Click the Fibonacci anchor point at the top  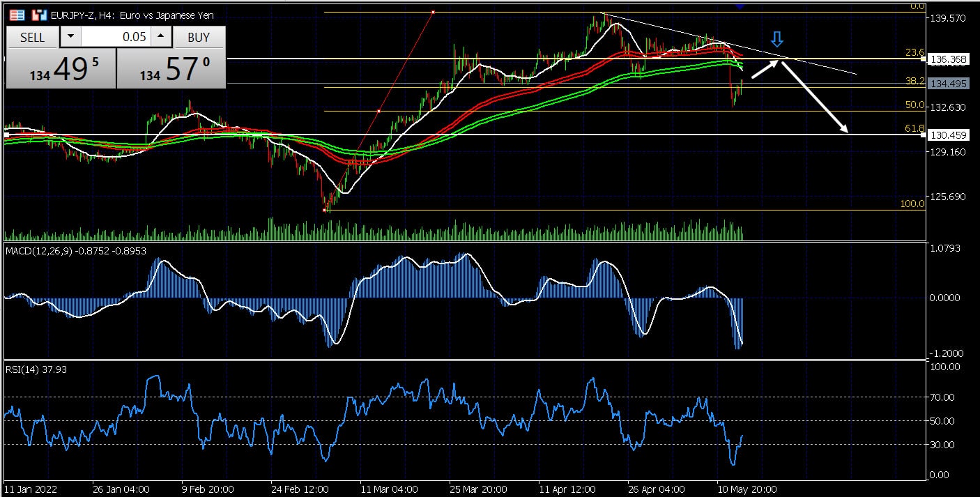point(434,12)
